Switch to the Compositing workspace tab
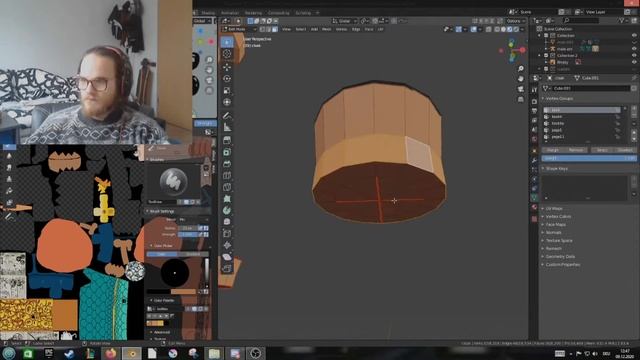This screenshot has height=360, width=640. point(279,13)
